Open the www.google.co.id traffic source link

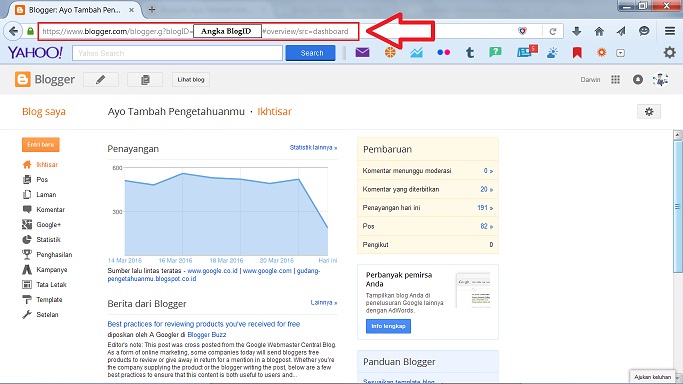pyautogui.click(x=213, y=271)
